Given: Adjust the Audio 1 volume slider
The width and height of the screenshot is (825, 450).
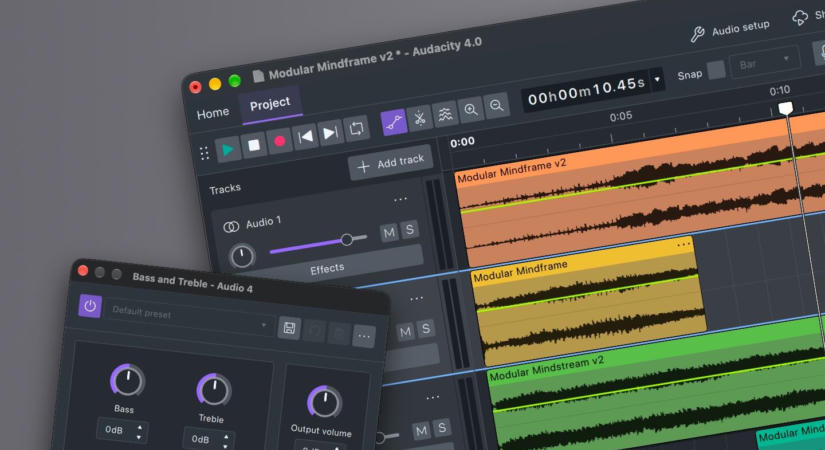Looking at the screenshot, I should coord(318,244).
